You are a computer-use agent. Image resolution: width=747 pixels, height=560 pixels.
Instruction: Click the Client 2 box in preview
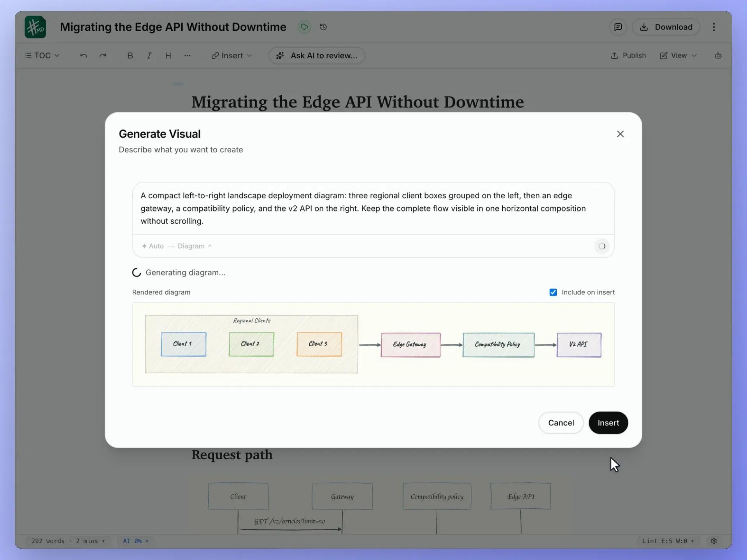click(x=251, y=344)
